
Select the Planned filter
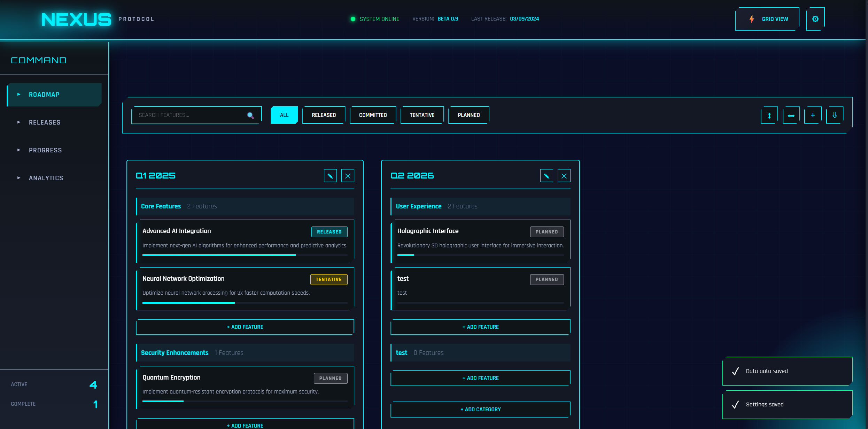point(468,115)
